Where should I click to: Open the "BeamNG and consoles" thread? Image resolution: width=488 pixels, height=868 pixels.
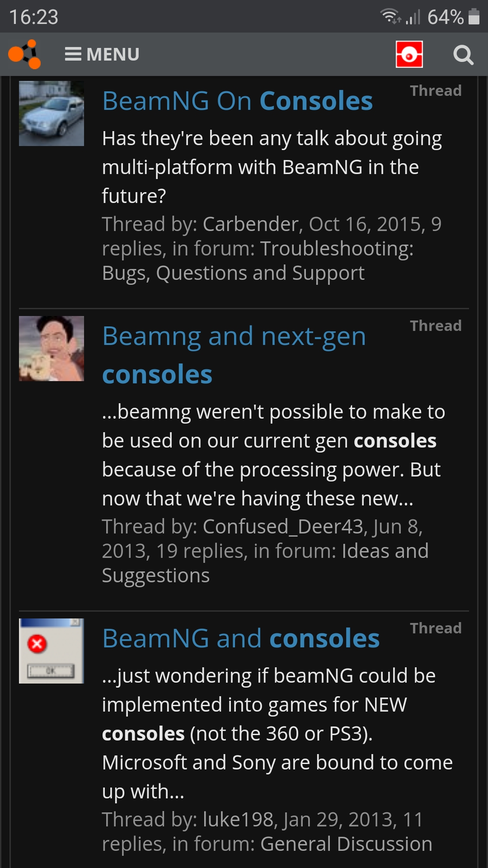[241, 638]
